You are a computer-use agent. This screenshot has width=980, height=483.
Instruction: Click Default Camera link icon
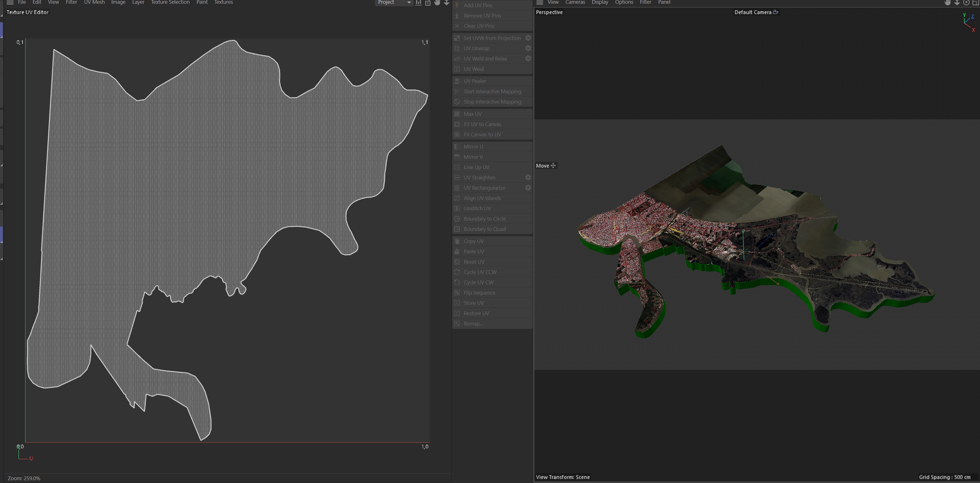[x=776, y=12]
